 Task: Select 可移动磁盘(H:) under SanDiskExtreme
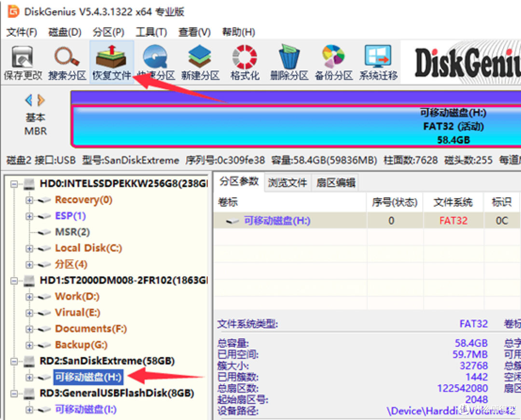88,377
